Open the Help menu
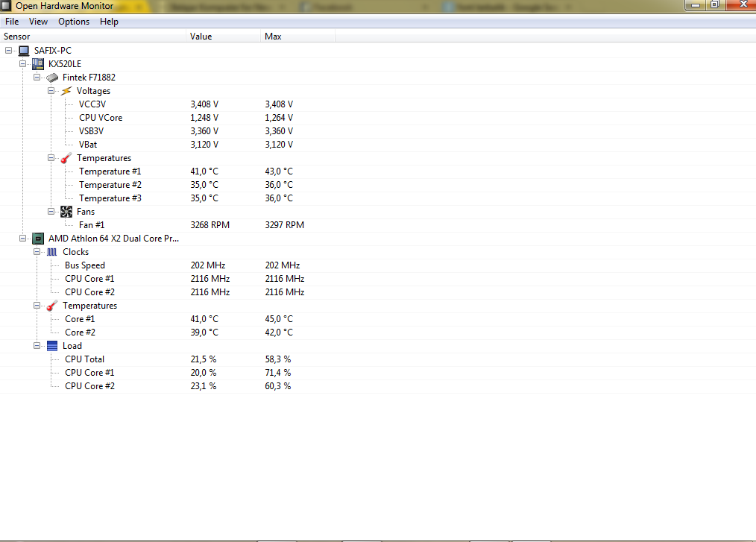 coord(109,22)
